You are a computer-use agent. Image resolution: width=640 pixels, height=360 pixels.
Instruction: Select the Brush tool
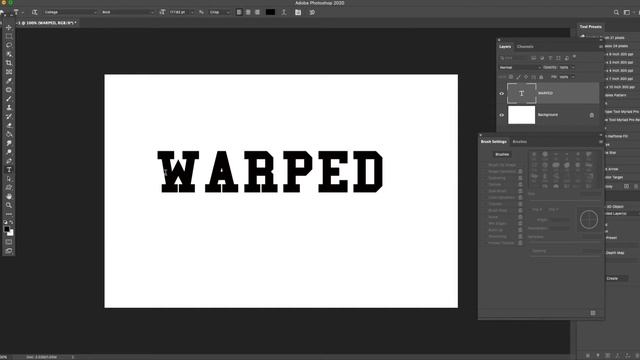coord(9,99)
